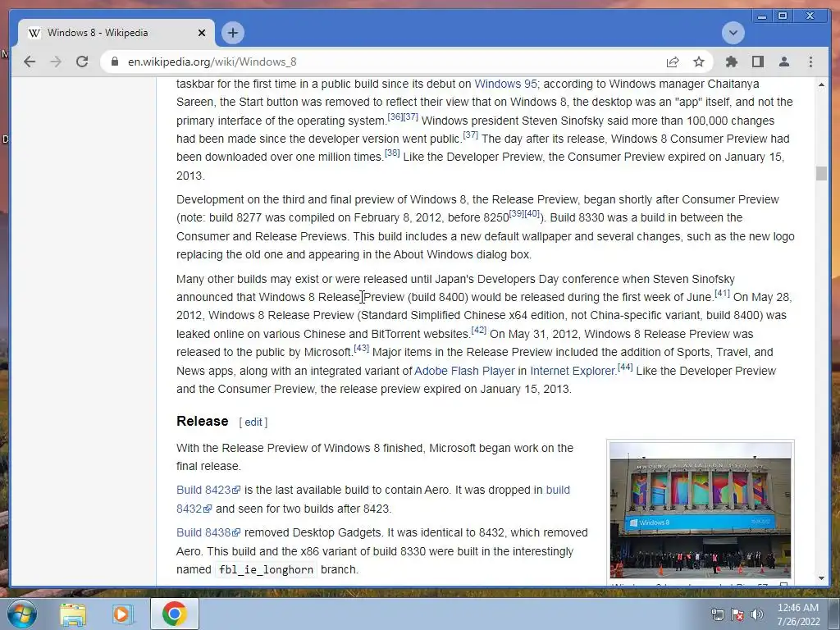Image resolution: width=840 pixels, height=630 pixels.
Task: Open the volume speaker tray icon
Action: pos(756,615)
